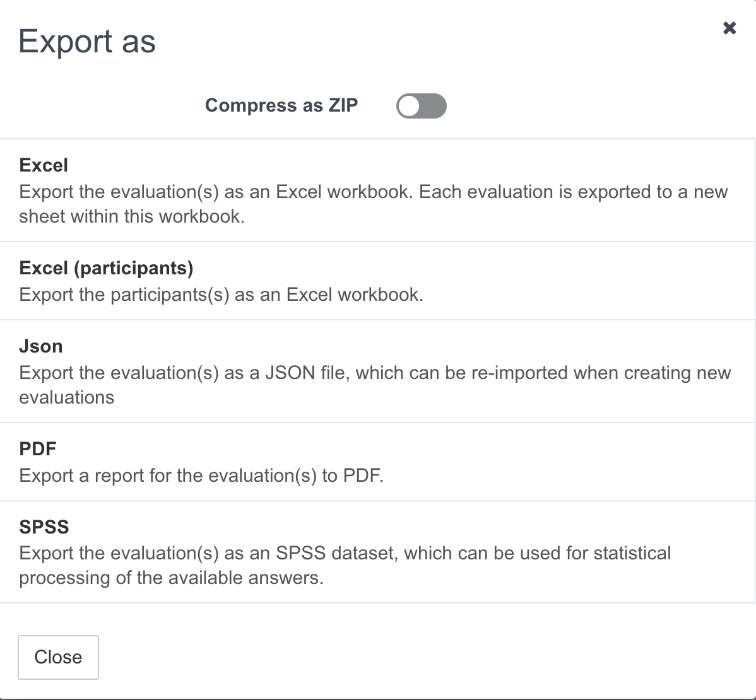Export the evaluation report as PDF

point(377,462)
